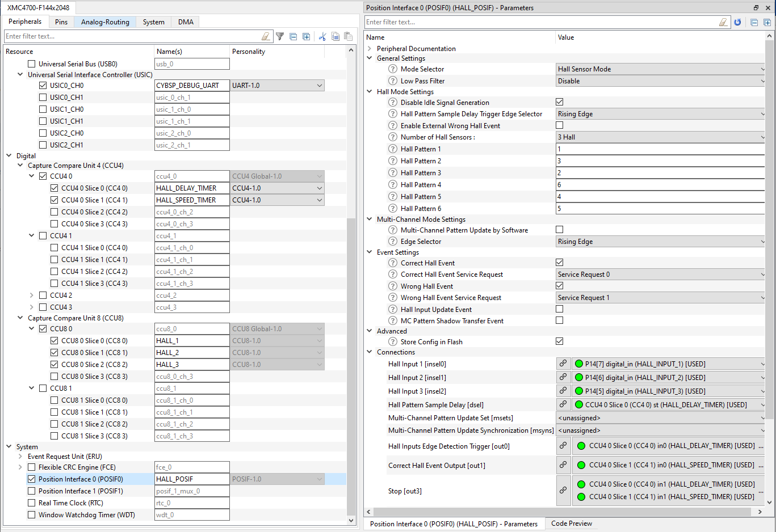Open Hall Input 1 P14[7] connection dropdown

click(x=669, y=364)
